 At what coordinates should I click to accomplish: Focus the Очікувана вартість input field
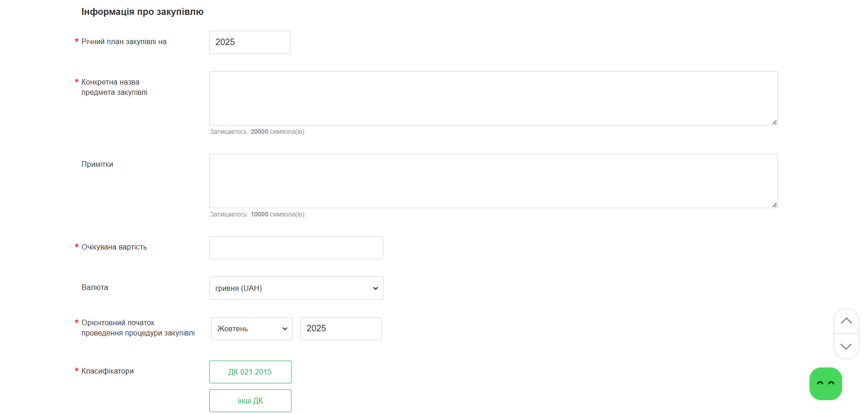tap(296, 248)
